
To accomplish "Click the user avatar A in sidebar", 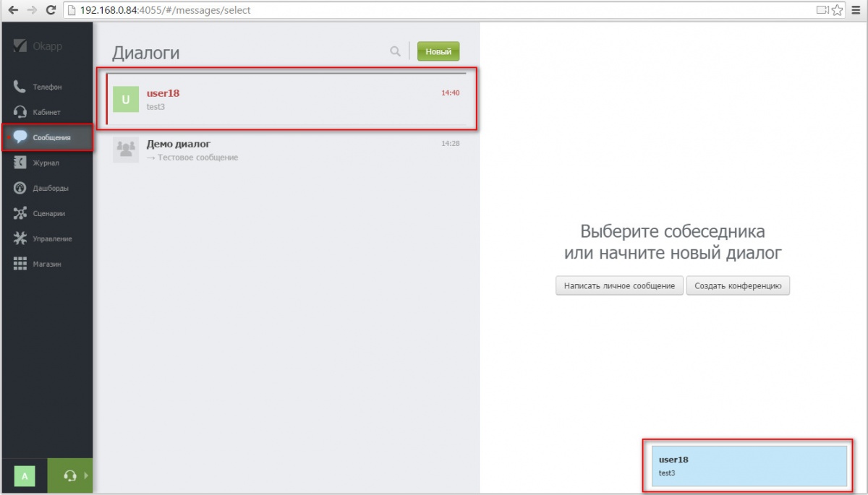I will (25, 475).
